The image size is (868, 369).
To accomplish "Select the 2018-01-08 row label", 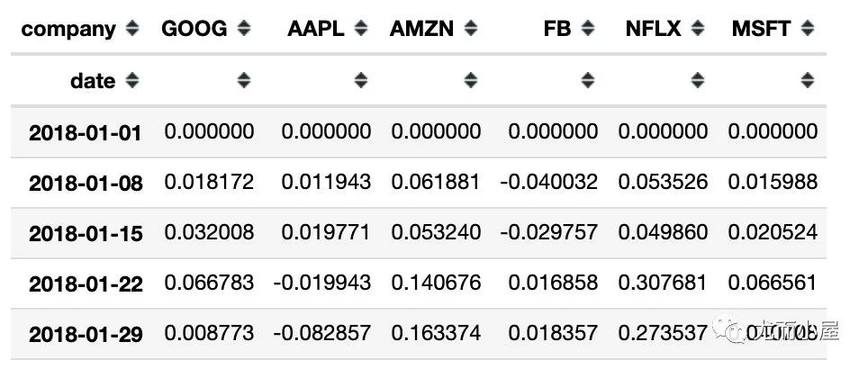I will pyautogui.click(x=85, y=184).
